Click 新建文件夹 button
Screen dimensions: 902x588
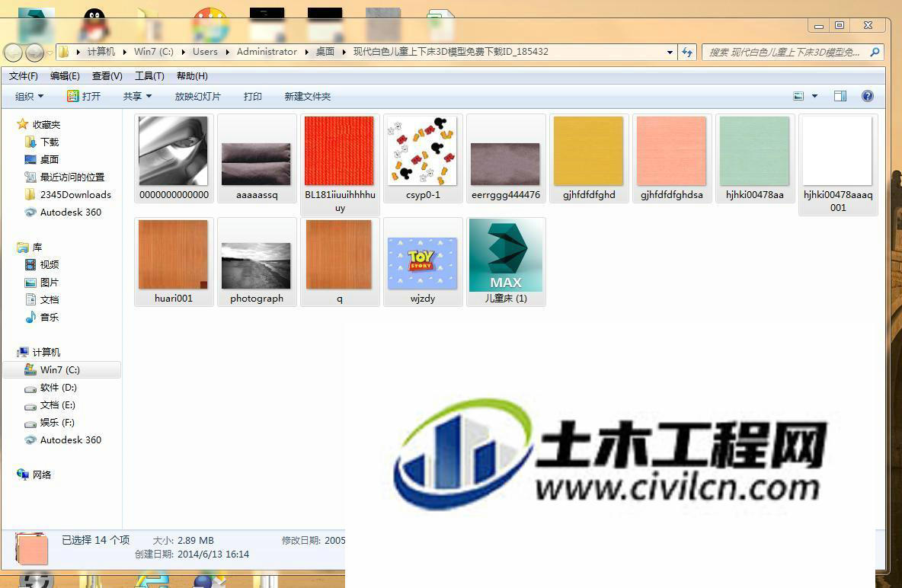308,96
